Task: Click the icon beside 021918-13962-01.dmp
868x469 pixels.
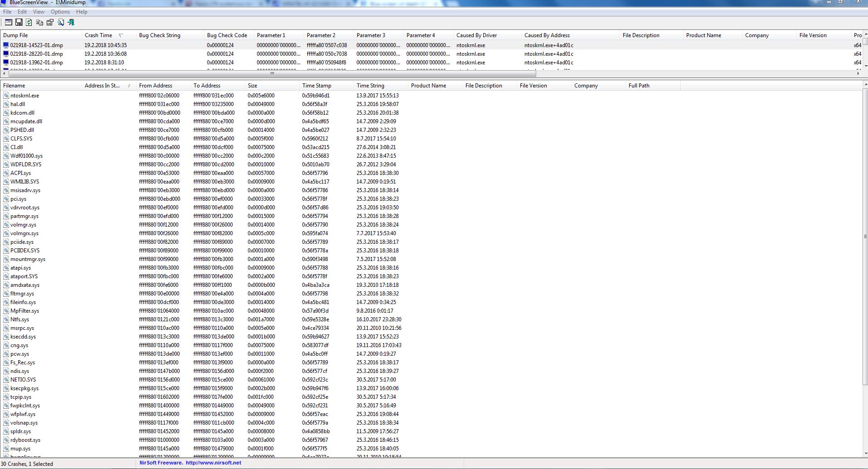Action: pos(6,63)
